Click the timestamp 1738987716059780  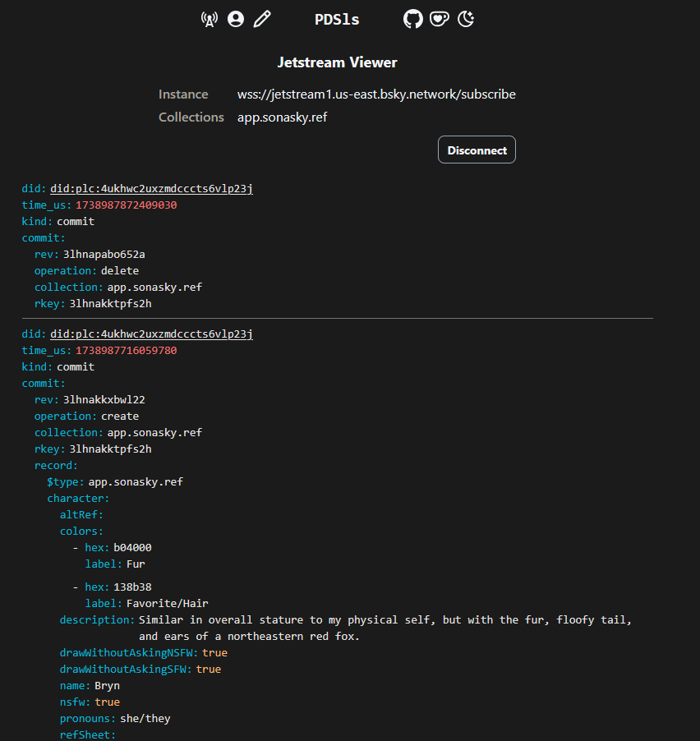pos(126,351)
